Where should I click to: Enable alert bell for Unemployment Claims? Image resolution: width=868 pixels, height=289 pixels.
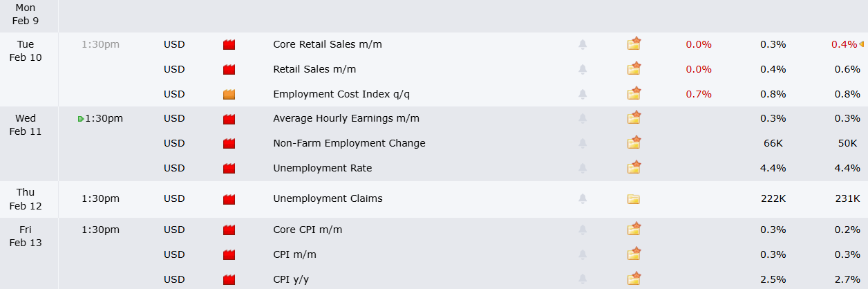[x=583, y=199]
